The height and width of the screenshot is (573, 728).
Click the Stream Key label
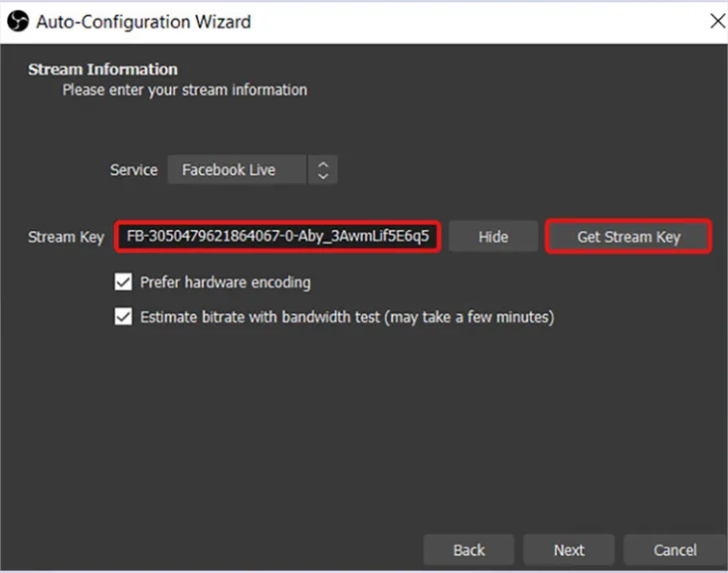(x=66, y=237)
